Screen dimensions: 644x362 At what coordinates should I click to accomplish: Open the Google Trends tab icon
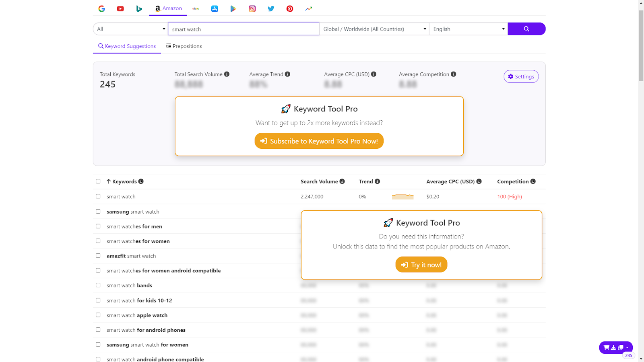[x=309, y=8]
